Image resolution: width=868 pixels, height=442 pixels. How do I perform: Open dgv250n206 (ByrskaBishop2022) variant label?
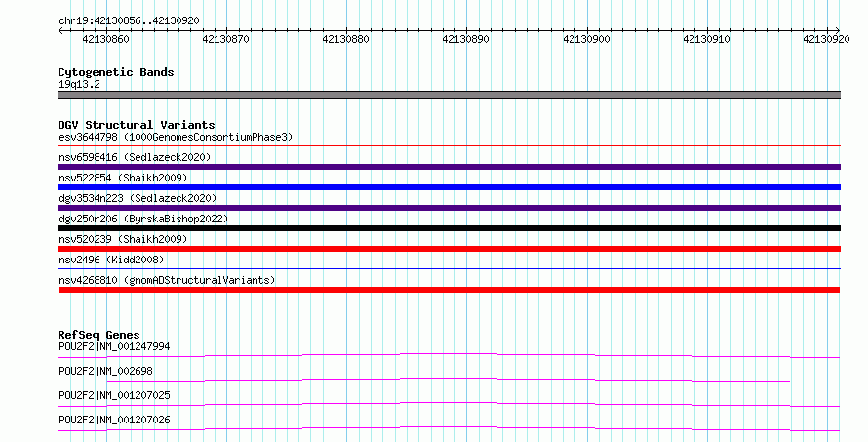click(x=143, y=219)
